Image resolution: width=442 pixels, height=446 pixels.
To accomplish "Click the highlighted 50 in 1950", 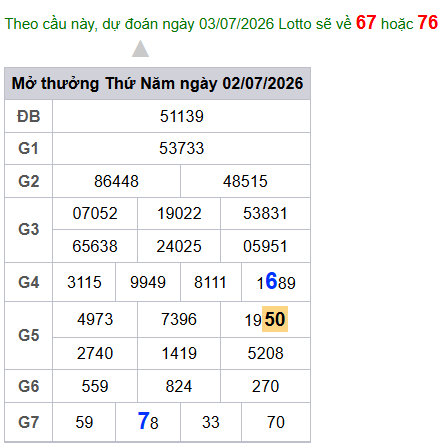I will [x=275, y=319].
